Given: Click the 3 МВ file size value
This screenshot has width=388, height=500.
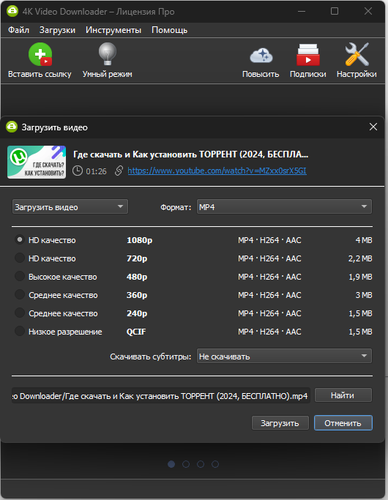Looking at the screenshot, I should 364,295.
